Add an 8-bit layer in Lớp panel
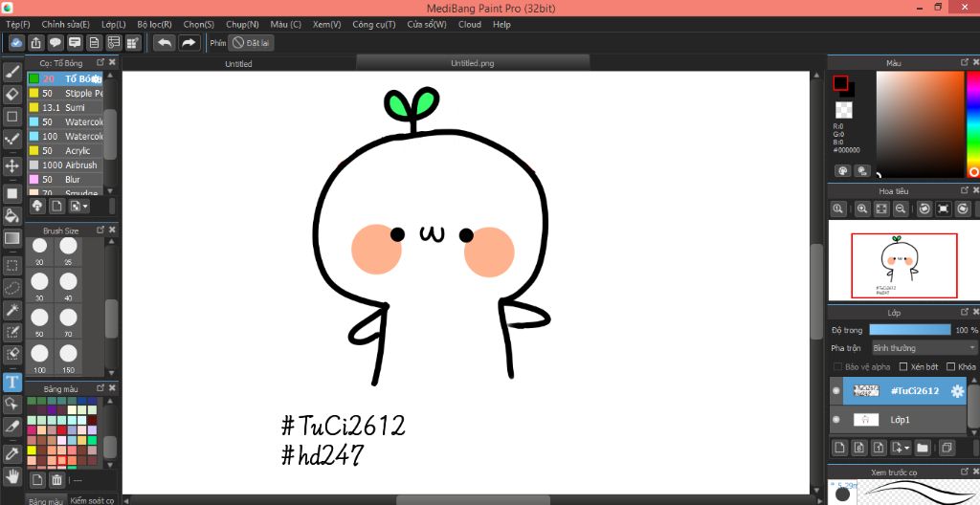This screenshot has width=980, height=505. coord(858,448)
